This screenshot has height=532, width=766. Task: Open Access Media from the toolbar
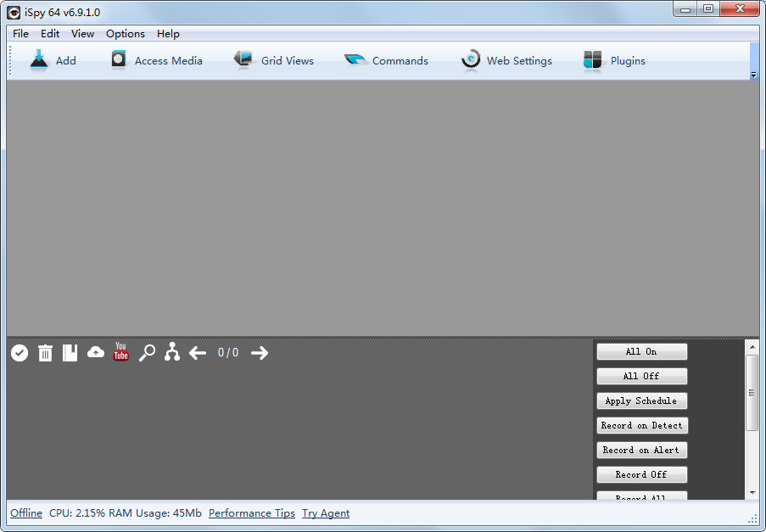pyautogui.click(x=156, y=60)
